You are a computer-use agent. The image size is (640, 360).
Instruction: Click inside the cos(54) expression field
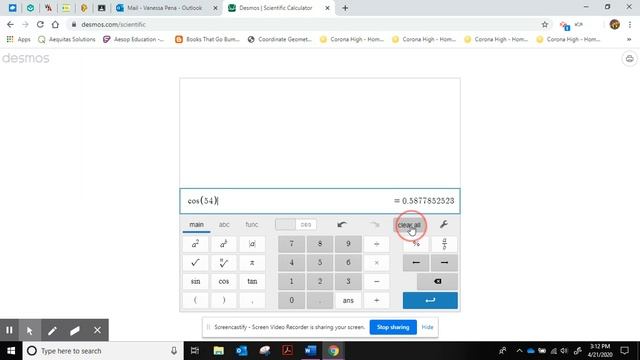pos(320,201)
